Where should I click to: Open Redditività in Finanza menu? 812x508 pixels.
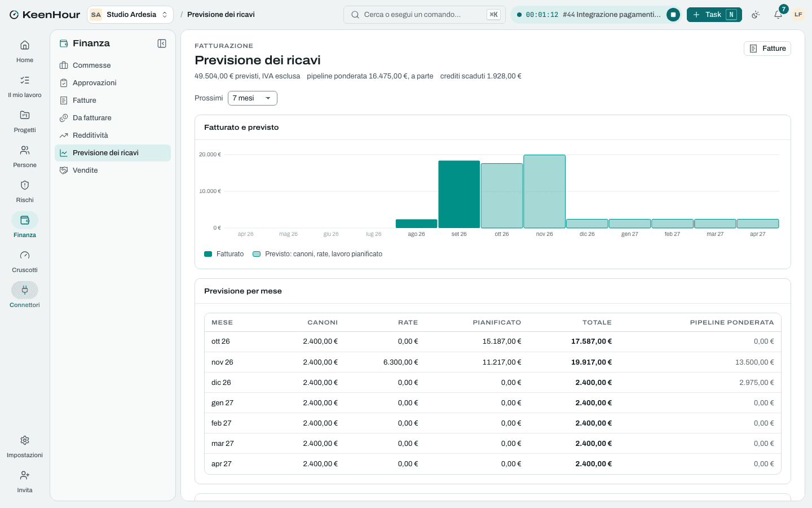click(x=113, y=135)
